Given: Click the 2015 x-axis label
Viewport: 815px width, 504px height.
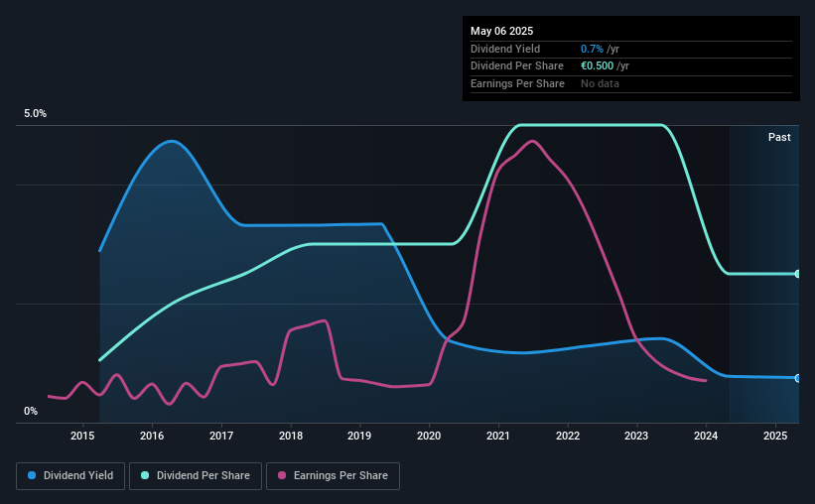Looking at the screenshot, I should pos(82,436).
